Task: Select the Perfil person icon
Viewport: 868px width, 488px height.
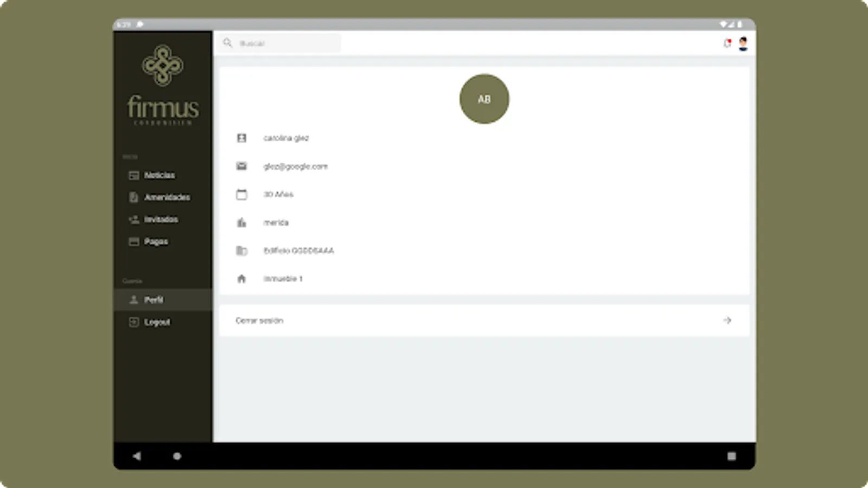Action: (134, 299)
